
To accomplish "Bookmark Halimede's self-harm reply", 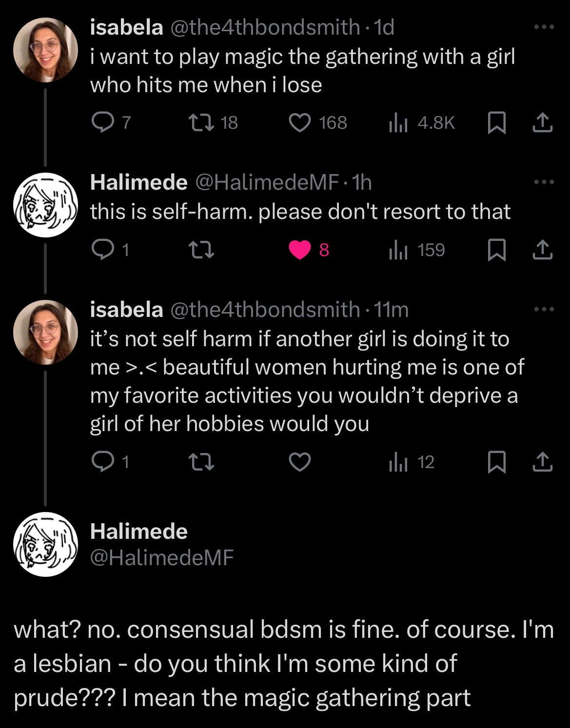I will 496,250.
